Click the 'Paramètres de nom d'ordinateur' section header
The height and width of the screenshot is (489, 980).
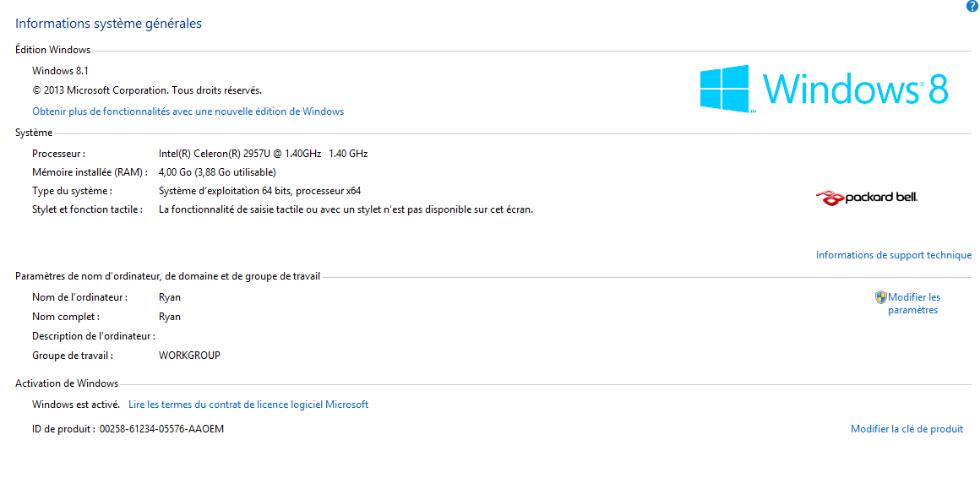pyautogui.click(x=167, y=276)
